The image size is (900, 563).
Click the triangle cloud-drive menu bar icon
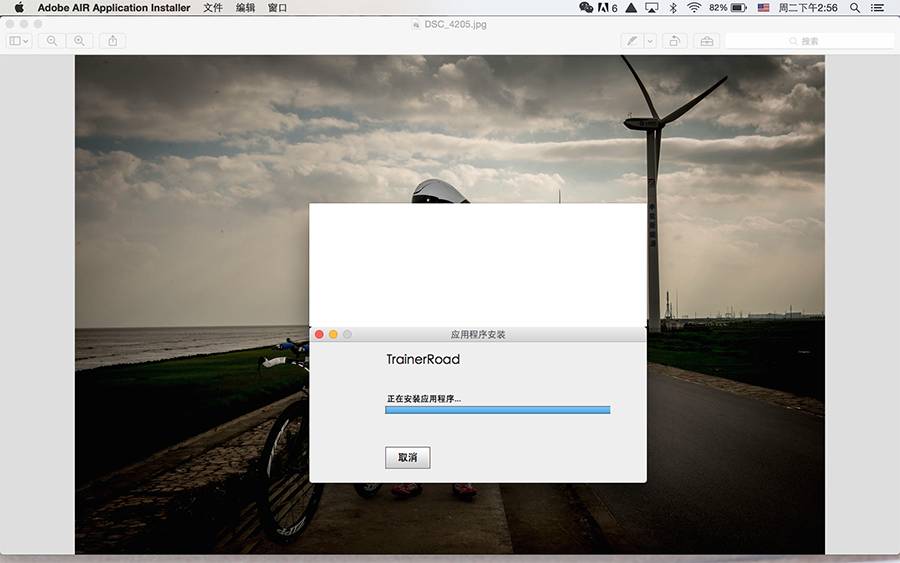[631, 7]
